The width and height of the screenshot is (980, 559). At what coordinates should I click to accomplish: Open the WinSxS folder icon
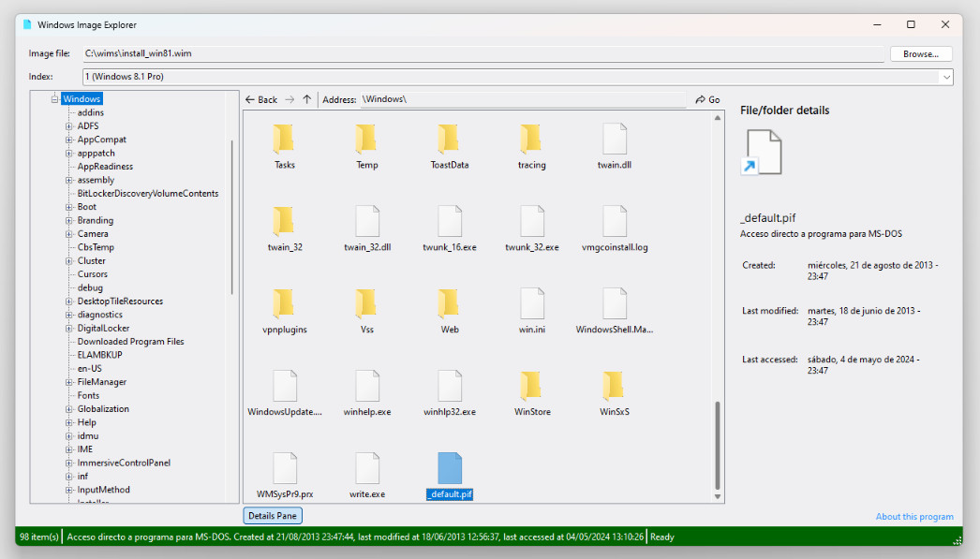[614, 386]
